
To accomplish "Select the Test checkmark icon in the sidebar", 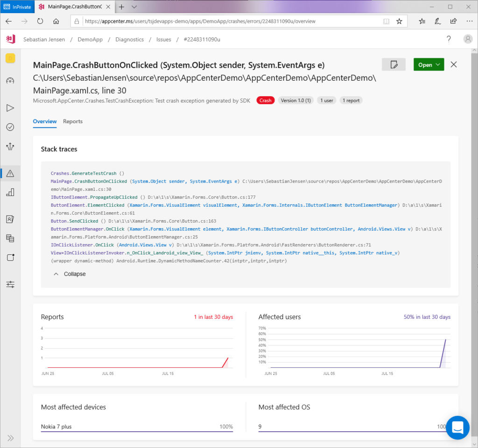I will (x=10, y=126).
